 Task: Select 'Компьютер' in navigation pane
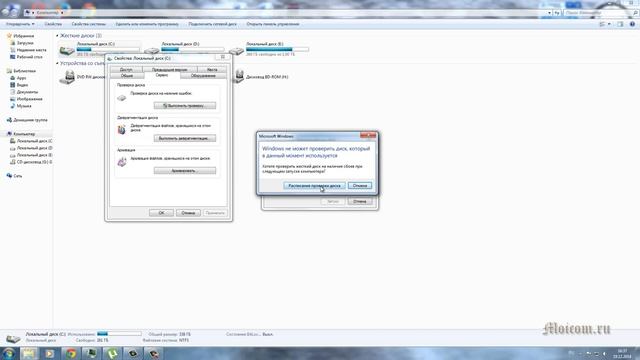click(x=24, y=134)
